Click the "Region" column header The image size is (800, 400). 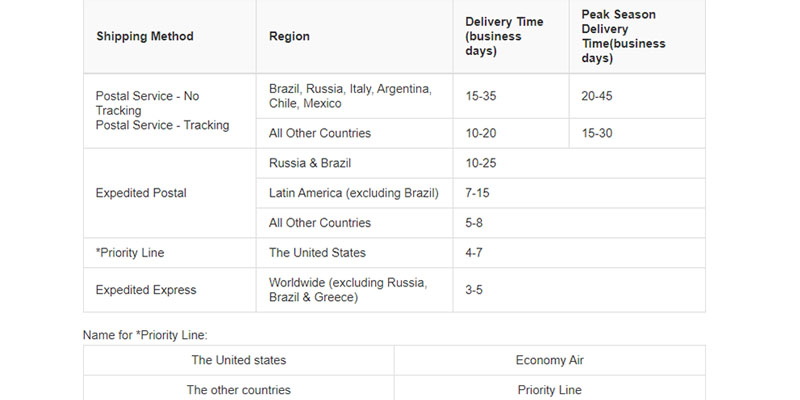tap(289, 36)
